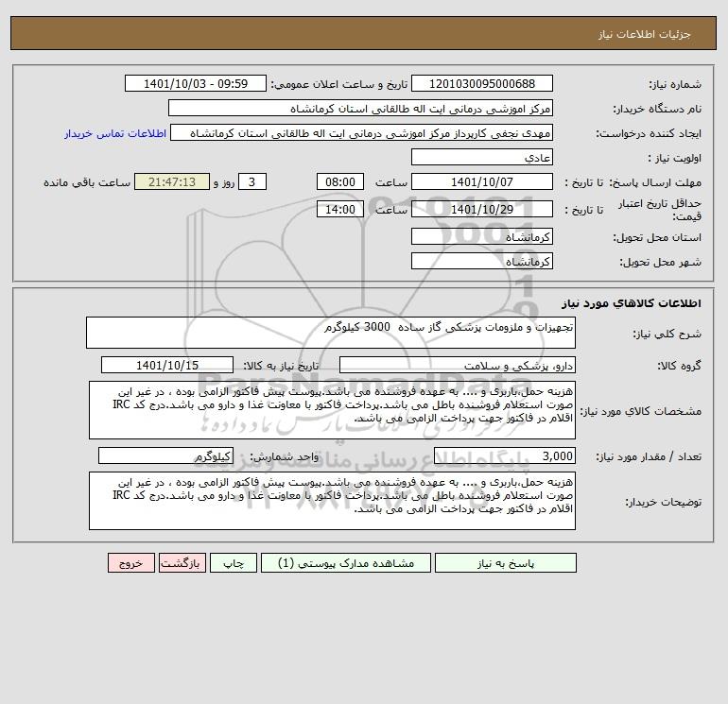
Task: Click the نام دستگاه خریدار label
Action: (x=657, y=109)
